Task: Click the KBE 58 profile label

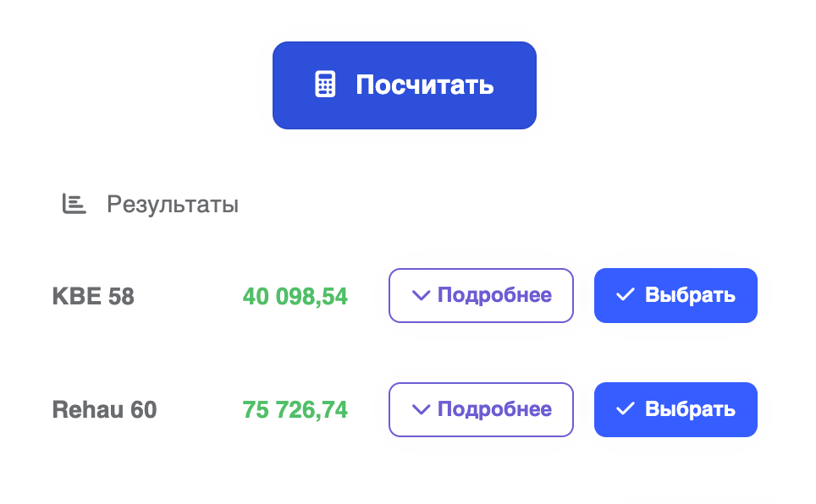Action: 92,295
